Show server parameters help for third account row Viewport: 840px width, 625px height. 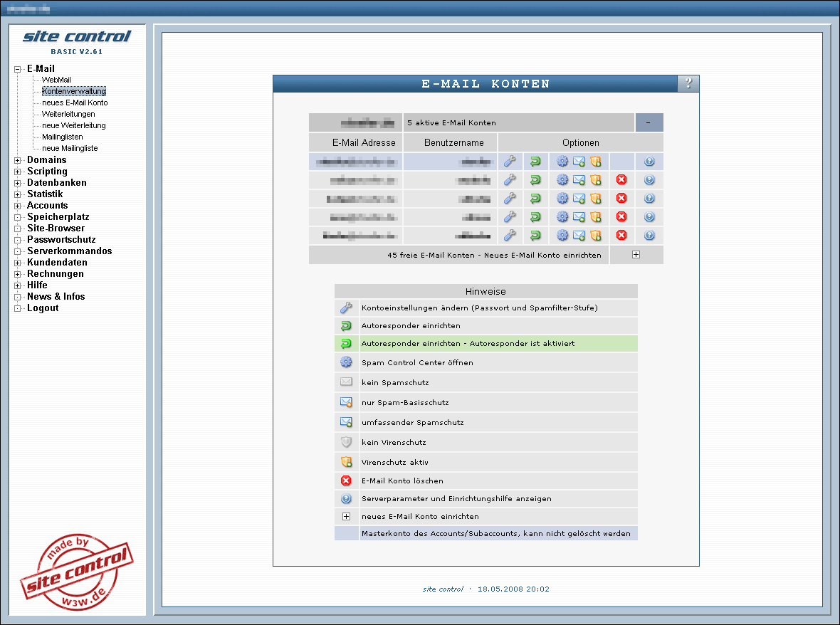(649, 198)
